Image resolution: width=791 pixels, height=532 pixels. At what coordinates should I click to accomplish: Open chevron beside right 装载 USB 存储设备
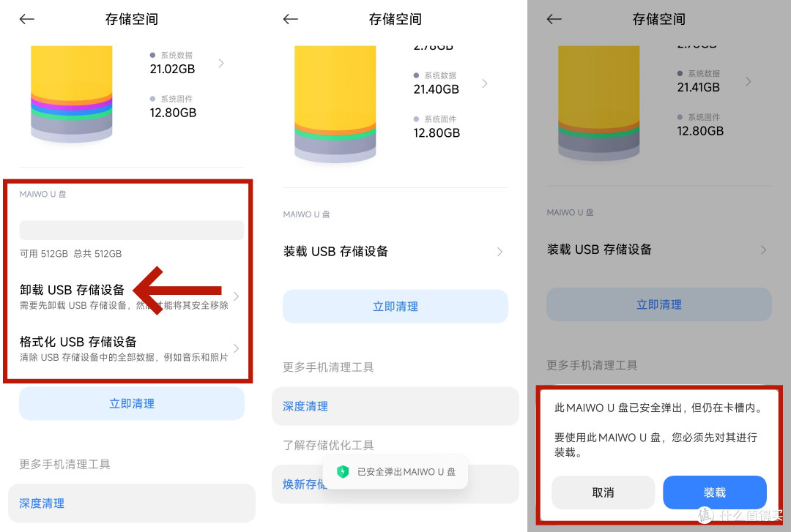tap(764, 249)
